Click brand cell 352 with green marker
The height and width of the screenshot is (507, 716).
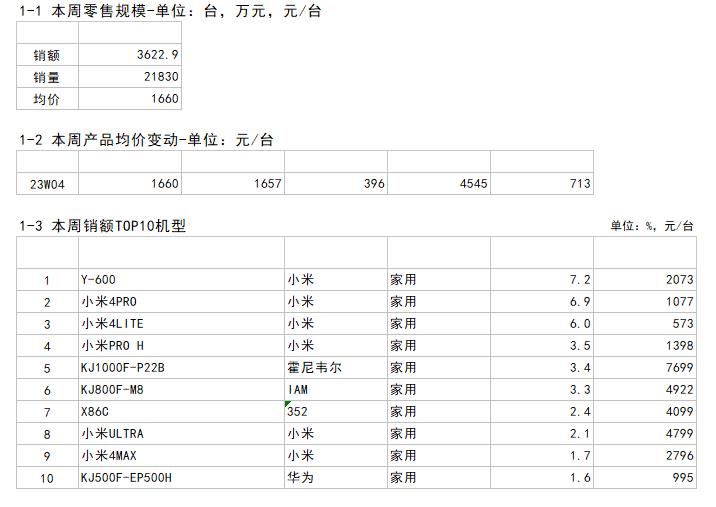(336, 412)
